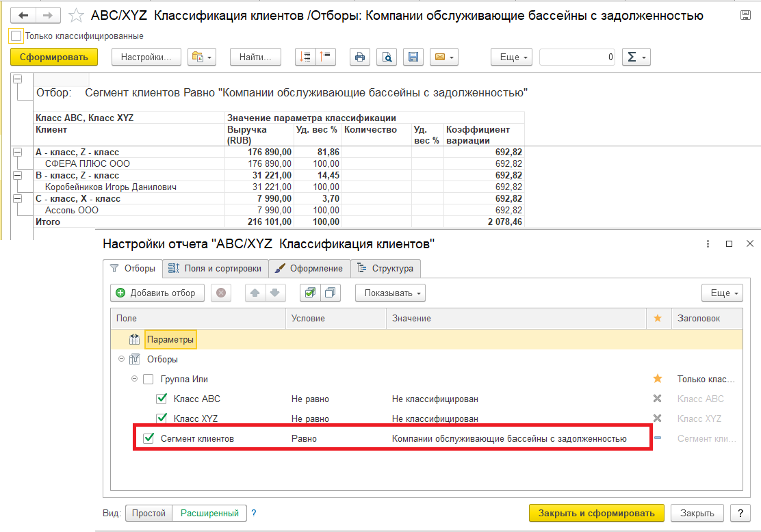This screenshot has height=532, width=761.
Task: Disable the 'Сегмент клиентов' filter checkbox
Action: [149, 438]
